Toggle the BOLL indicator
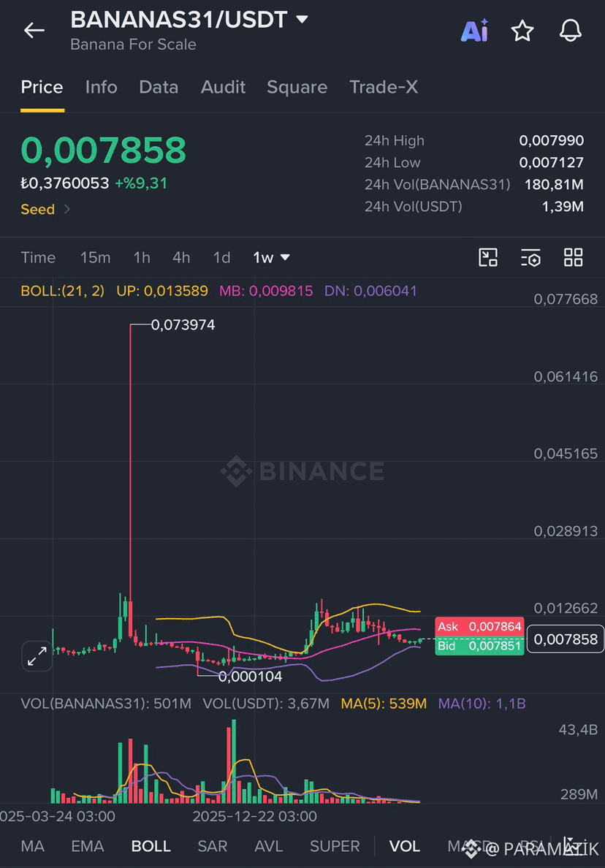Viewport: 605px width, 868px height. [151, 846]
